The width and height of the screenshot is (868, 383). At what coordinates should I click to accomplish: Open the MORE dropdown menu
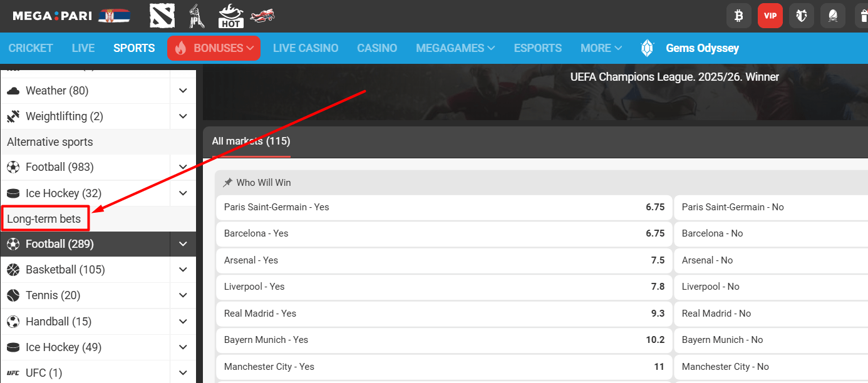click(x=601, y=48)
